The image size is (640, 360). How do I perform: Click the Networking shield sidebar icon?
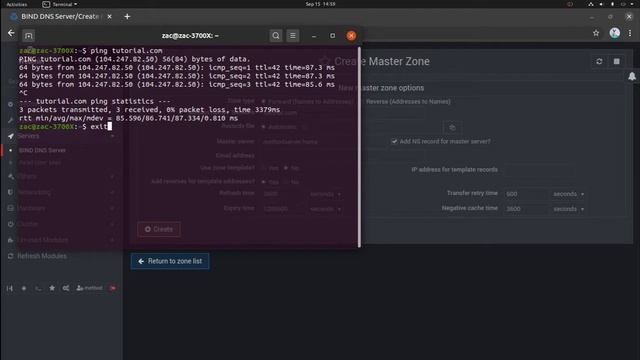11,192
